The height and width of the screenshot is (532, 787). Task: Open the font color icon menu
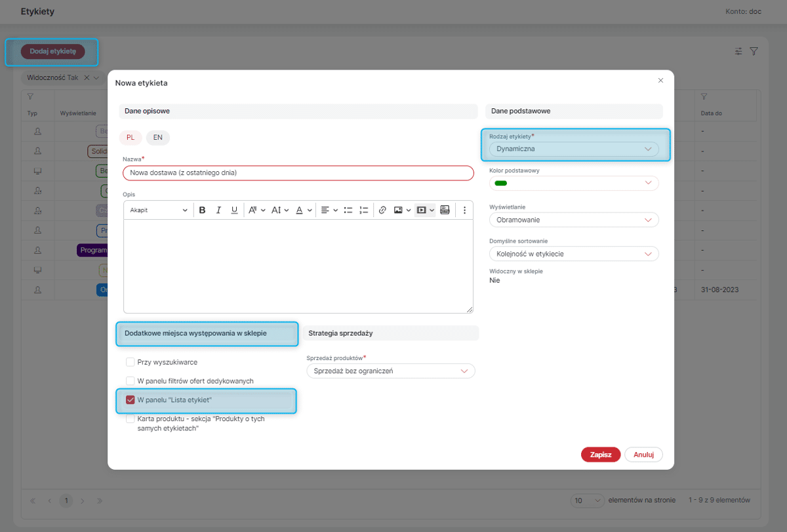click(302, 210)
